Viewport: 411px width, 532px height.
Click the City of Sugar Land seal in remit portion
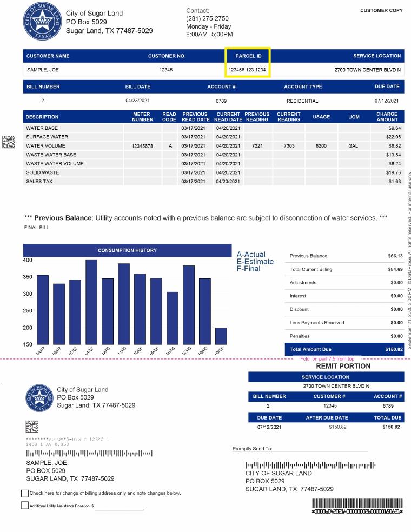pyautogui.click(x=39, y=397)
